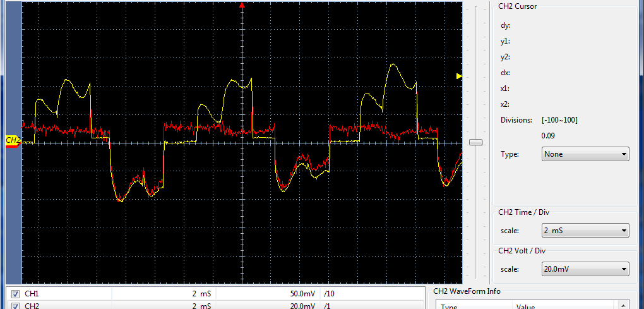
Task: Click the Type column header in WaveForm Info
Action: click(450, 306)
